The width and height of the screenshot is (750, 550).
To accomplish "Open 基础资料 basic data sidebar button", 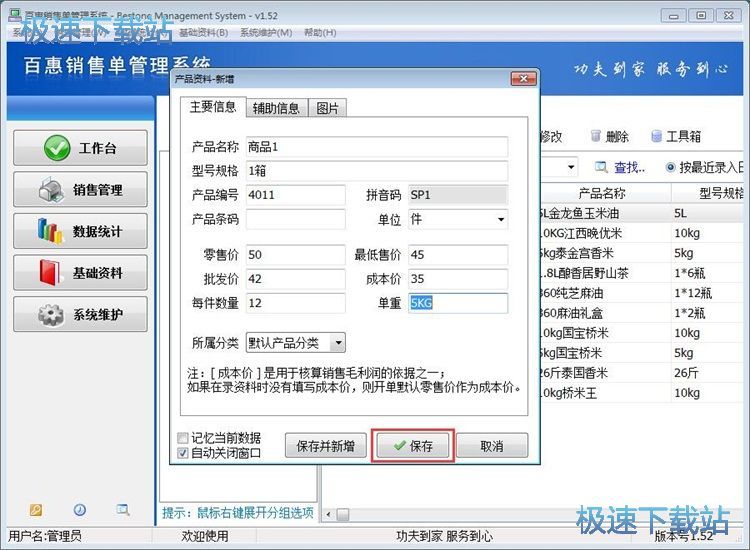I will (80, 273).
